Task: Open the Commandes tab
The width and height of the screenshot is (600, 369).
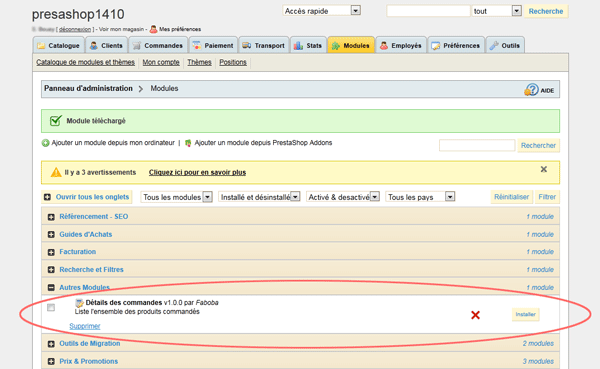Action: [158, 45]
